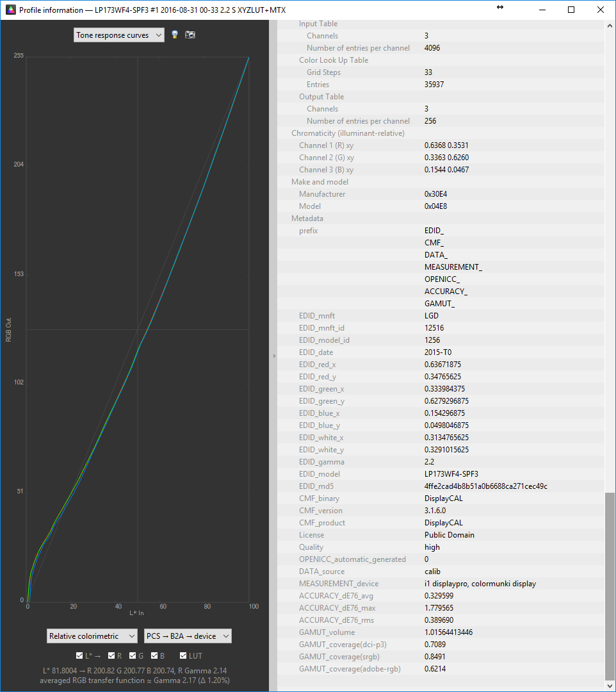Select the EDID_red_x row
The image size is (616, 692).
(x=441, y=365)
